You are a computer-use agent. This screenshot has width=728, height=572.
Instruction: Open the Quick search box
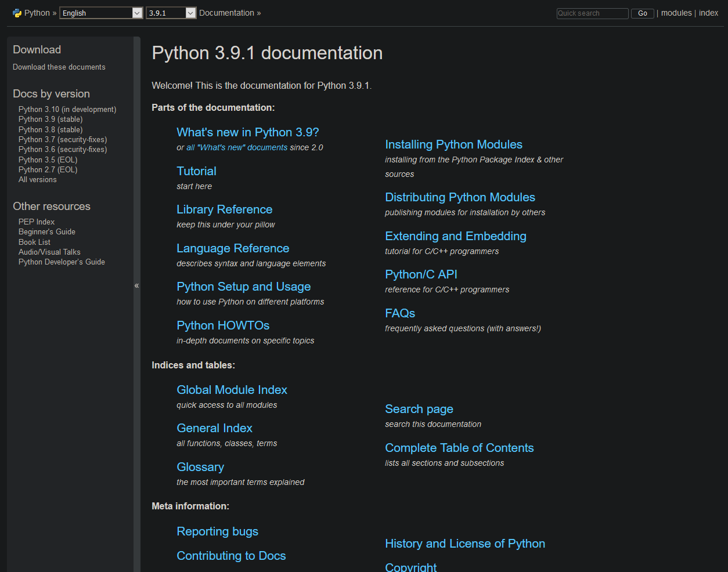(x=592, y=13)
